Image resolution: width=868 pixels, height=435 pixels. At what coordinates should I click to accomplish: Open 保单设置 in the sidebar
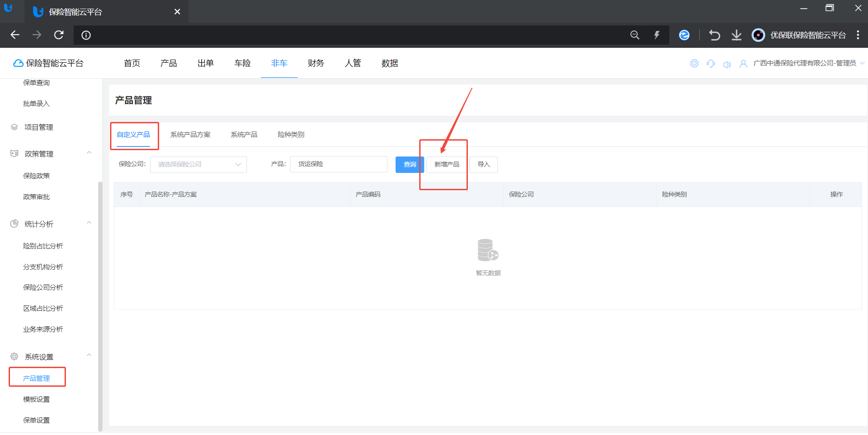[x=36, y=420]
